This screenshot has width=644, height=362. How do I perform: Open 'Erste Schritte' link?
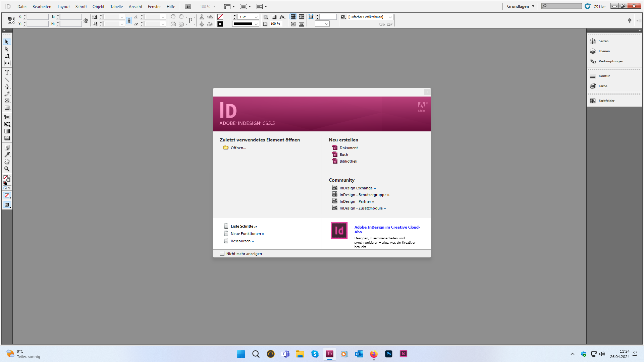pyautogui.click(x=244, y=226)
